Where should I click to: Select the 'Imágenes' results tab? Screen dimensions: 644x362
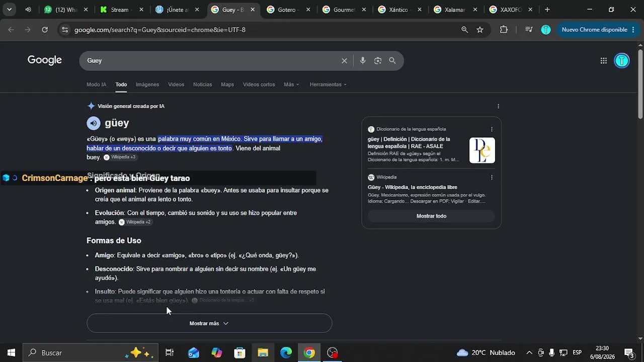(147, 84)
